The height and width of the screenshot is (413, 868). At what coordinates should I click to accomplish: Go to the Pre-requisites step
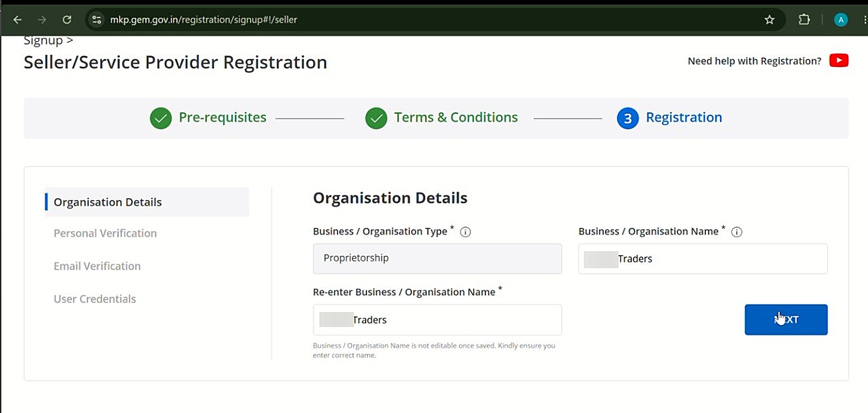point(222,118)
